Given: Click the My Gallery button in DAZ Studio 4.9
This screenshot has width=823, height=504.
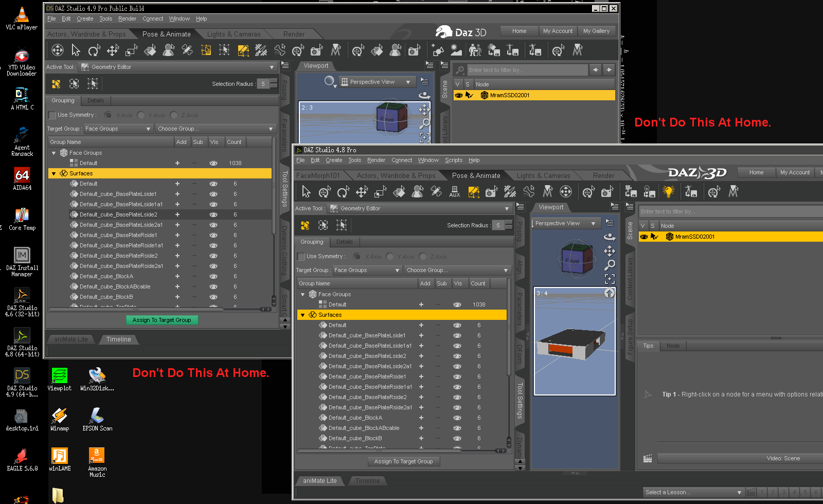Looking at the screenshot, I should [596, 31].
